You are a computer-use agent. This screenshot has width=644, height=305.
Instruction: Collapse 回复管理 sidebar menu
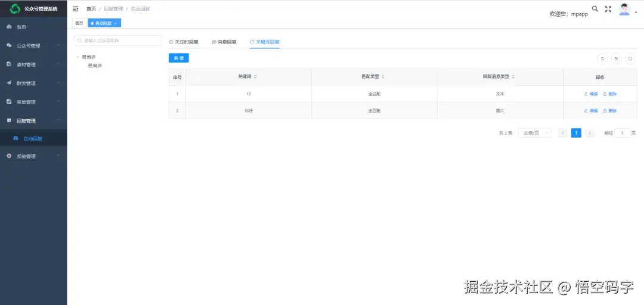pos(33,121)
